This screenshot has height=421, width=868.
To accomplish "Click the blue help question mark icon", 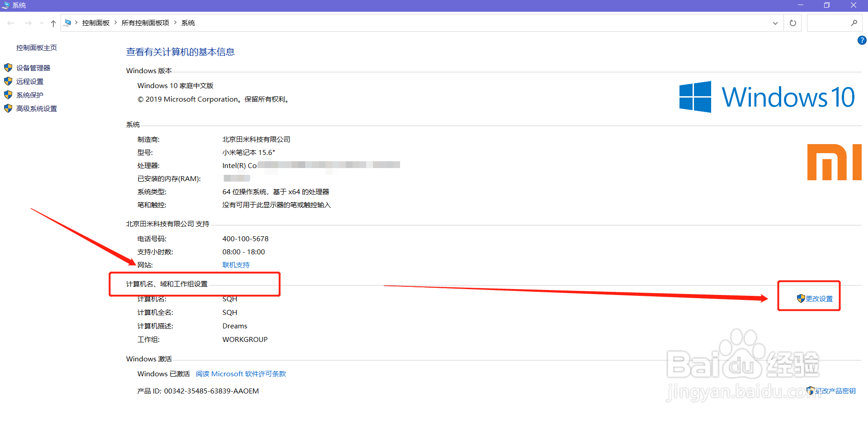I will [x=861, y=40].
